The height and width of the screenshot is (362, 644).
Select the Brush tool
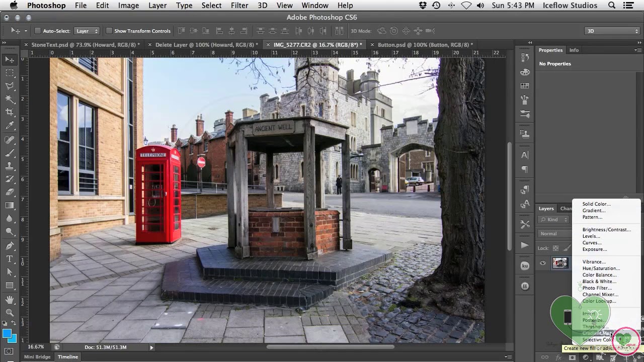[10, 153]
